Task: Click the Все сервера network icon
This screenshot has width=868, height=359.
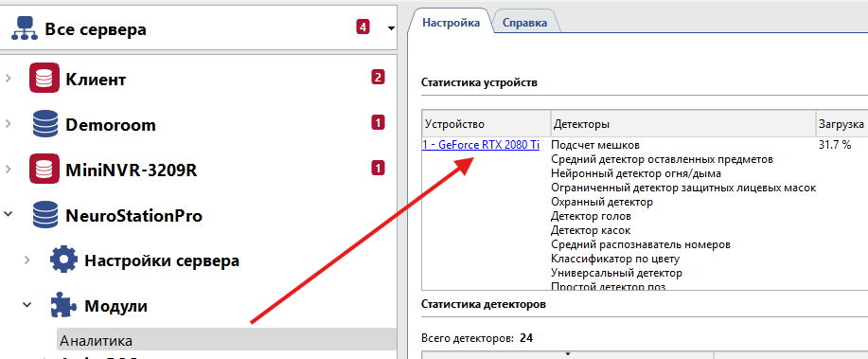Action: click(x=24, y=28)
